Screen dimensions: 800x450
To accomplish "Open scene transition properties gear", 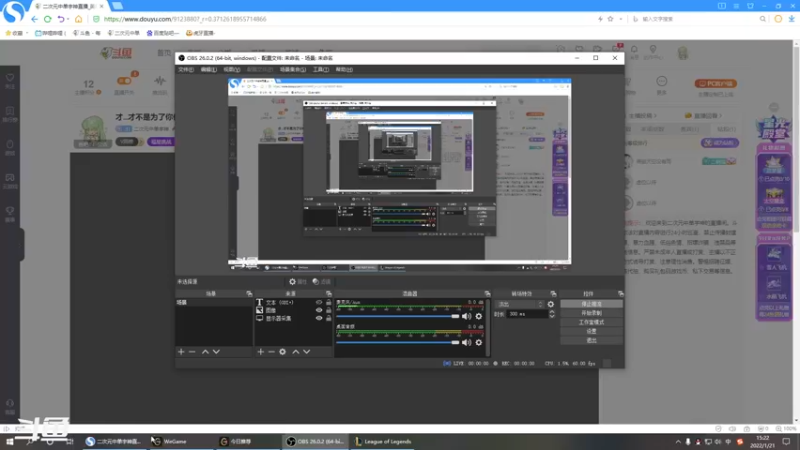I will tap(551, 304).
